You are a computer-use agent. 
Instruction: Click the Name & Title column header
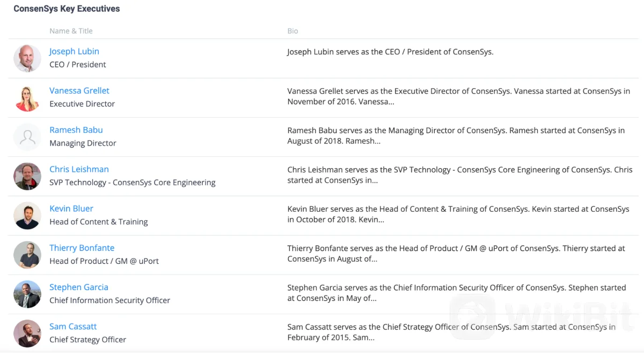click(x=71, y=31)
